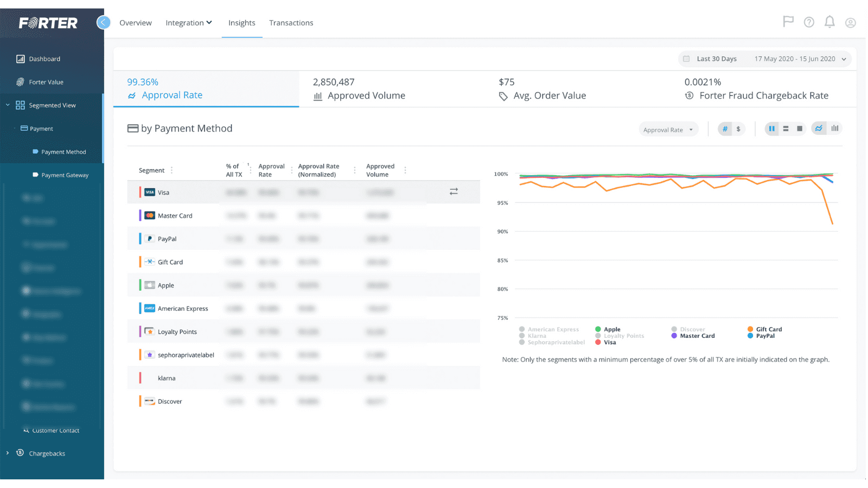Open help via the question mark icon
Screen dimensions: 868x488
pos(809,22)
